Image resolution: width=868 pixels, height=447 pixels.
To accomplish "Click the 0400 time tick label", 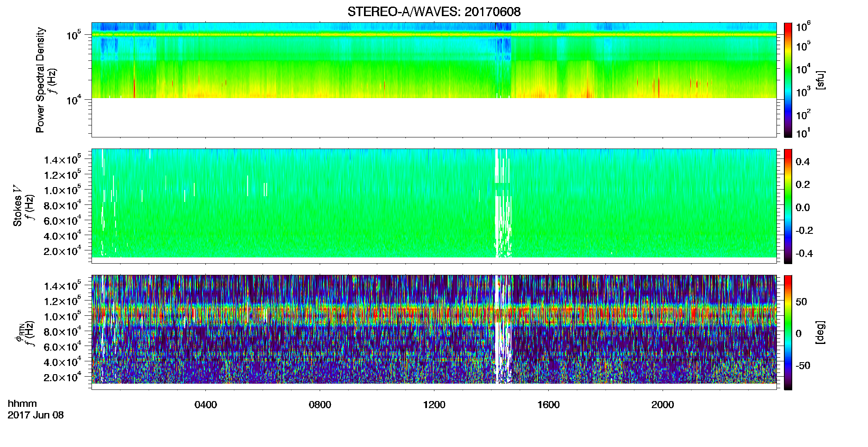I will pos(206,405).
